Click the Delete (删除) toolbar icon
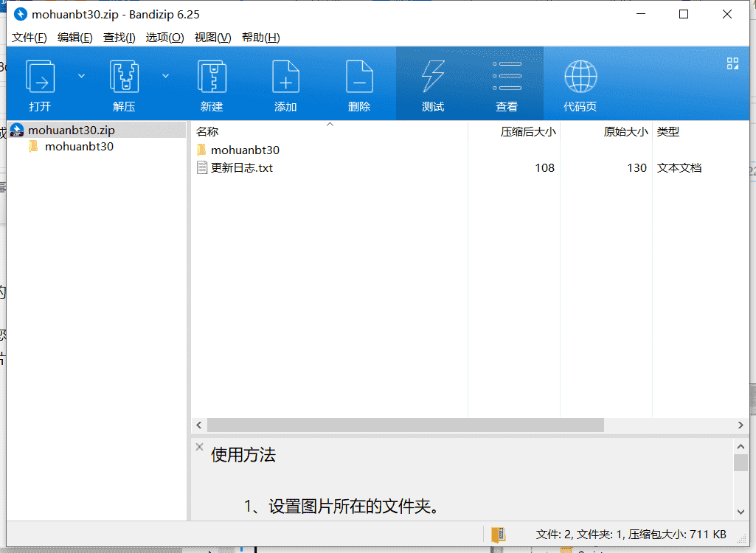The height and width of the screenshot is (553, 756). [x=359, y=76]
